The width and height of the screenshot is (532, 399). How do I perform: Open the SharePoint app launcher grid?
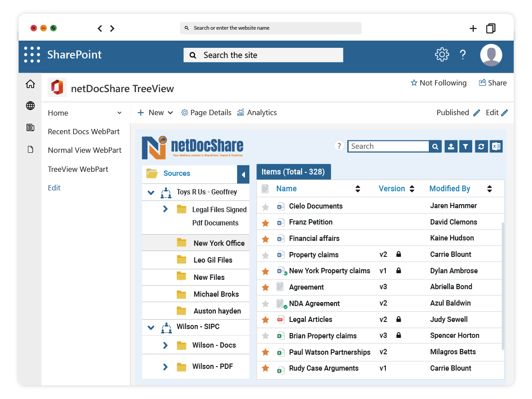(32, 54)
